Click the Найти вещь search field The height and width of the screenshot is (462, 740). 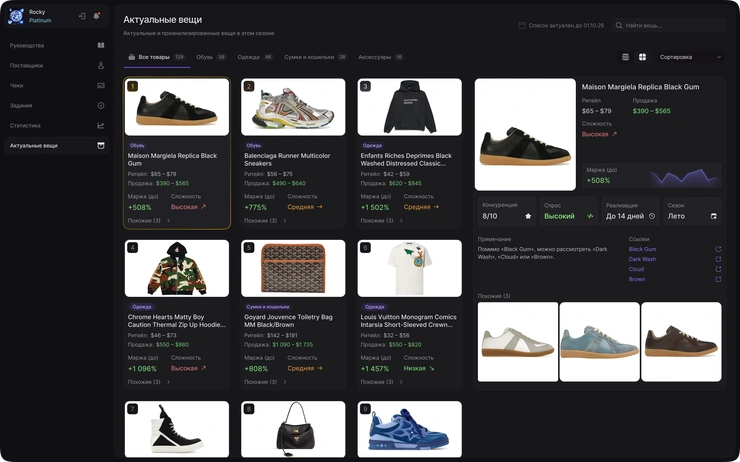(669, 25)
